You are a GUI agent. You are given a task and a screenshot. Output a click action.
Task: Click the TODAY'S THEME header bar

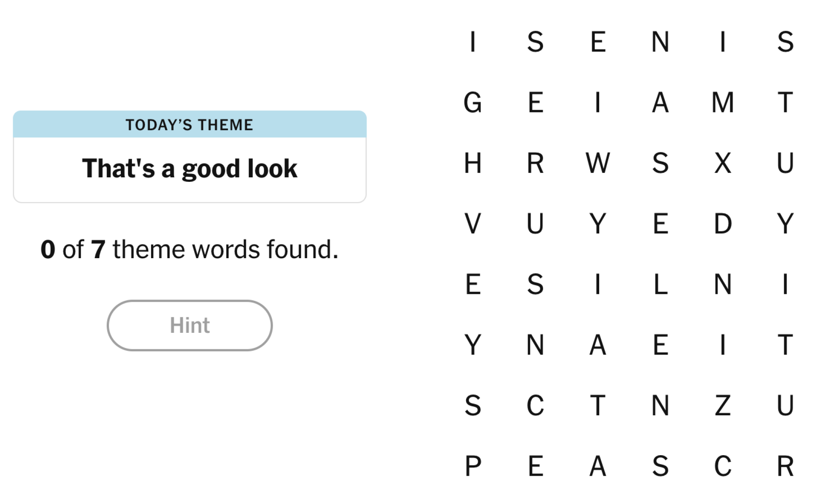tap(189, 124)
